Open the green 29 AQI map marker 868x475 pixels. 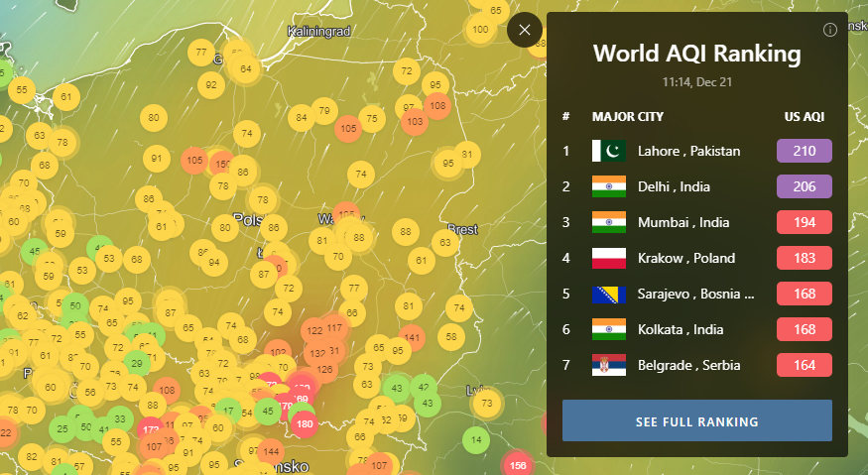137,364
